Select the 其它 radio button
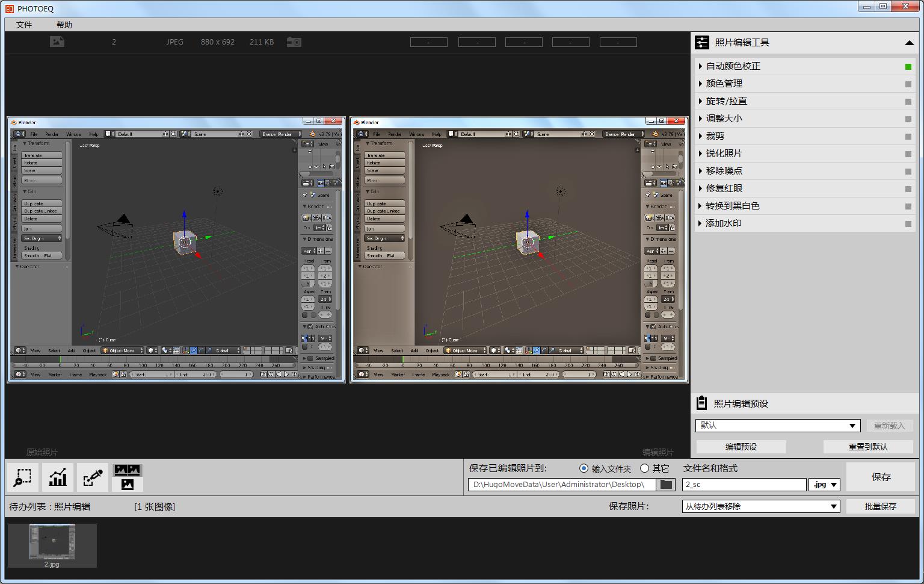This screenshot has width=924, height=584. point(645,468)
